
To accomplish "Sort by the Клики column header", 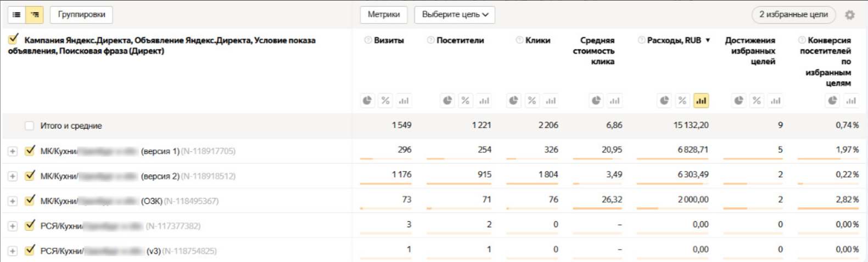I will coord(537,40).
